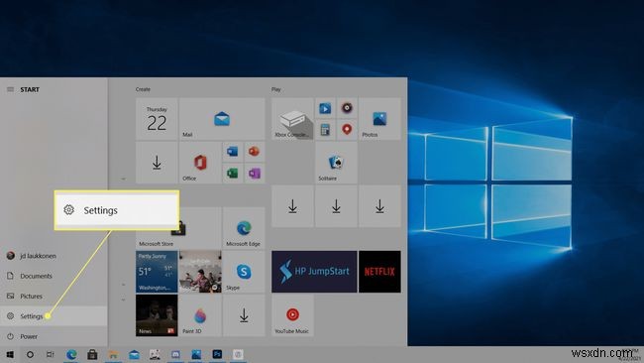Image resolution: width=644 pixels, height=363 pixels.
Task: Click the pending download tile below Photos
Action: point(379,206)
